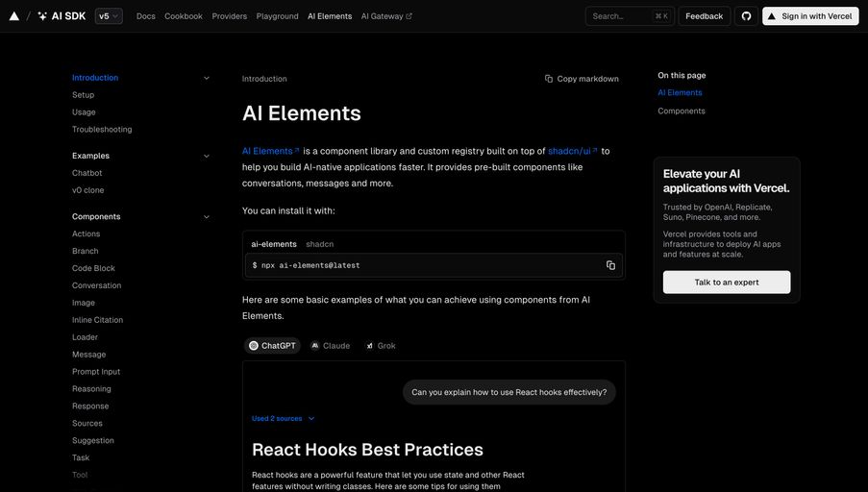Open the AI Elements inline link

pyautogui.click(x=271, y=151)
